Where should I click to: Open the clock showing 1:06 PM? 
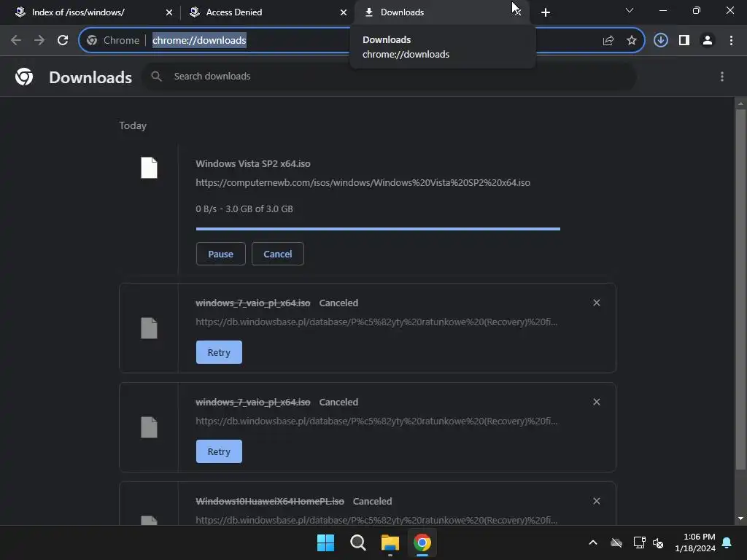pos(695,542)
